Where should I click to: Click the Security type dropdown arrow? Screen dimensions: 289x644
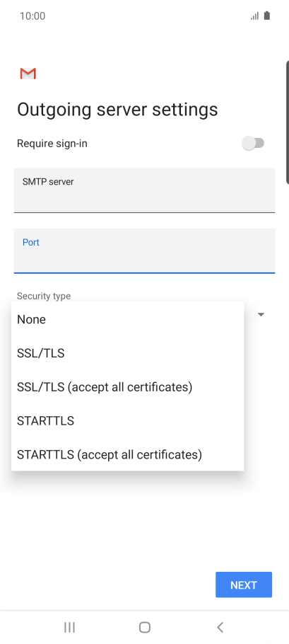(261, 315)
